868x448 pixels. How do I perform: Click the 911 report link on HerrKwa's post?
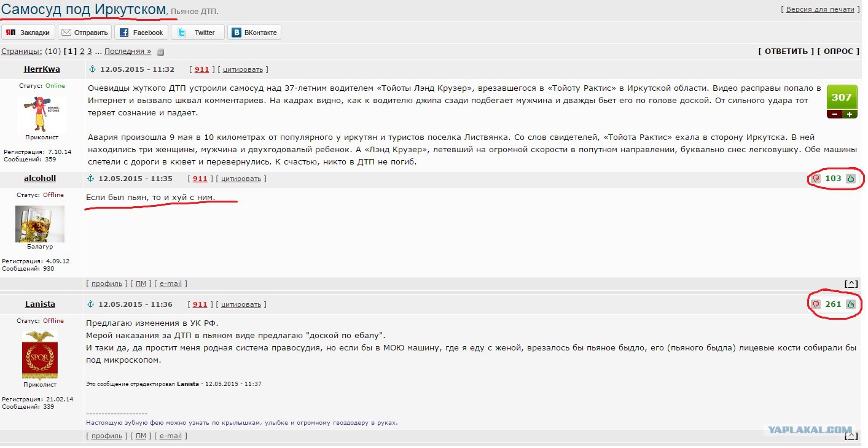tap(201, 69)
